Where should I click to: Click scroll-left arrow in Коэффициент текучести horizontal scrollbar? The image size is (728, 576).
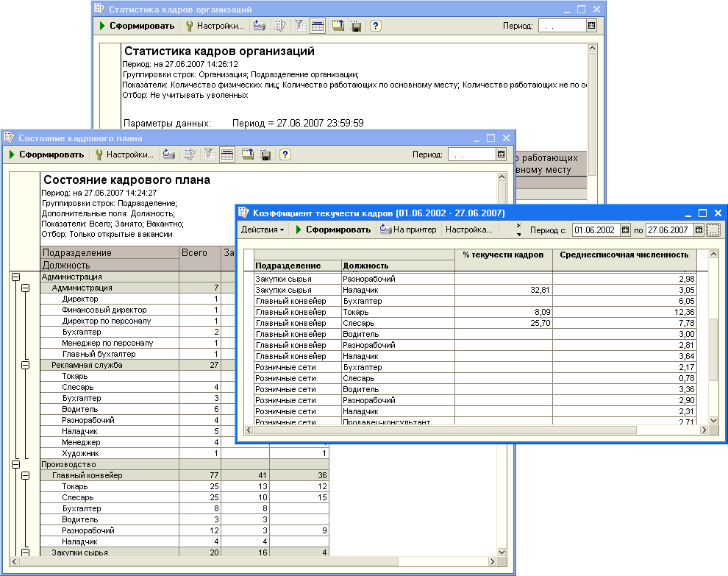click(249, 430)
